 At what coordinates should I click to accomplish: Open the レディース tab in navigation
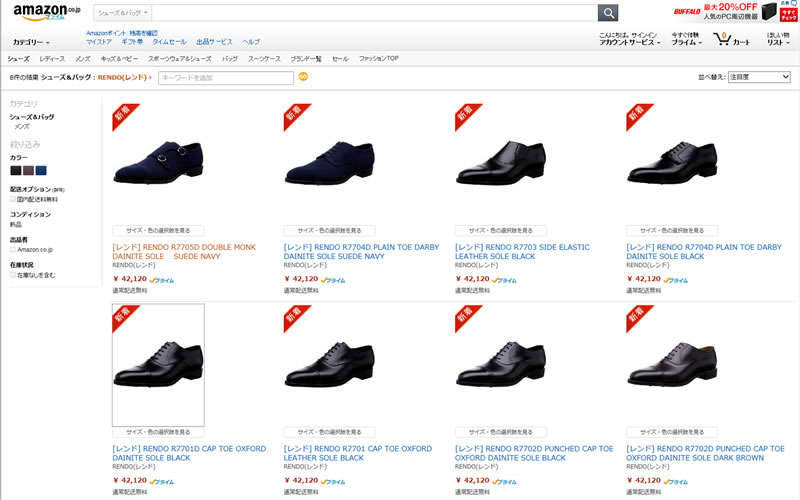52,59
